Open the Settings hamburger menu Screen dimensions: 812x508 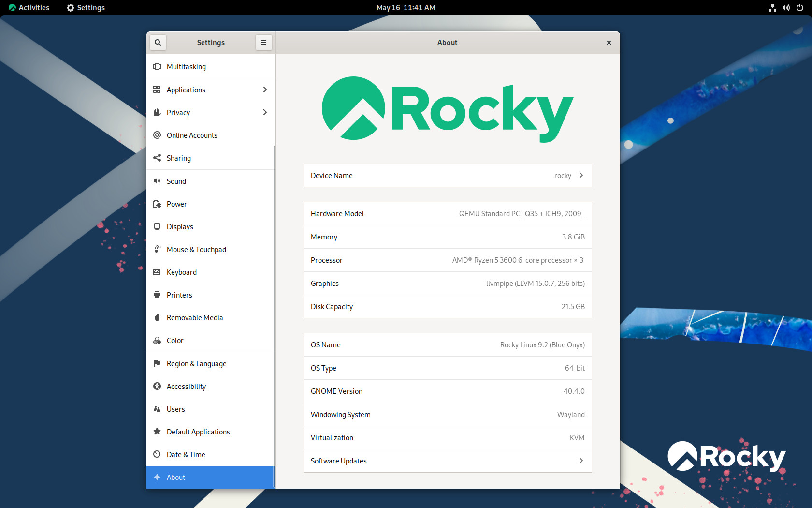point(263,43)
